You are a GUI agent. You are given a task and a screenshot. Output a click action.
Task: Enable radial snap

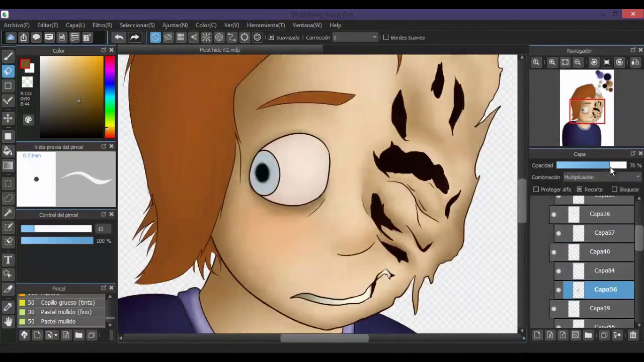pos(206,37)
